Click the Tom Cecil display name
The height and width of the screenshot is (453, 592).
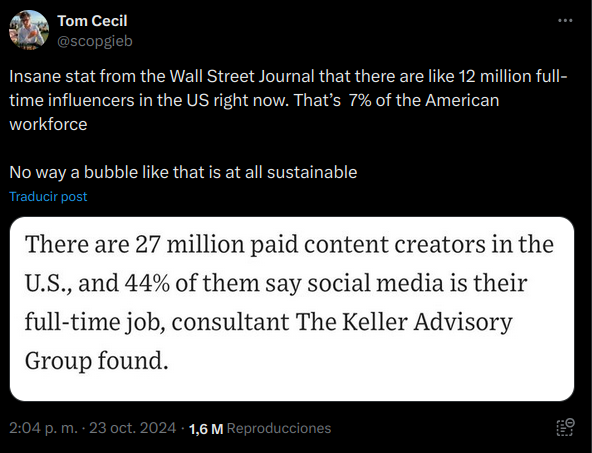point(92,21)
